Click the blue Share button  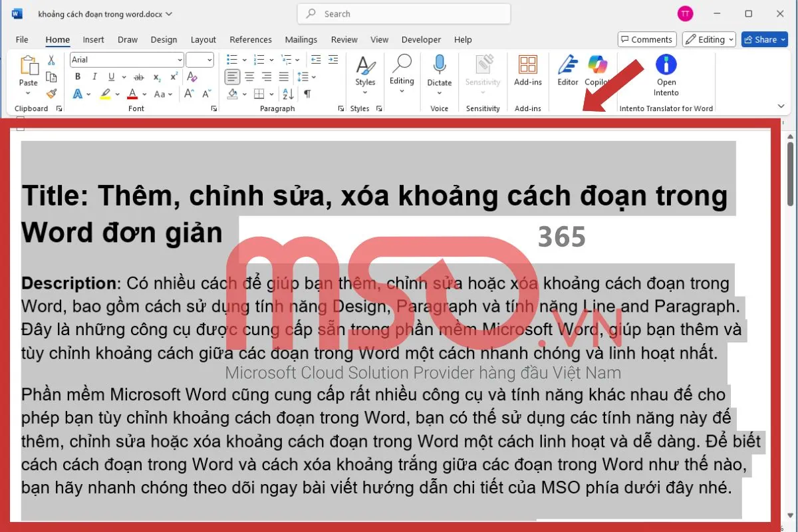(x=764, y=39)
